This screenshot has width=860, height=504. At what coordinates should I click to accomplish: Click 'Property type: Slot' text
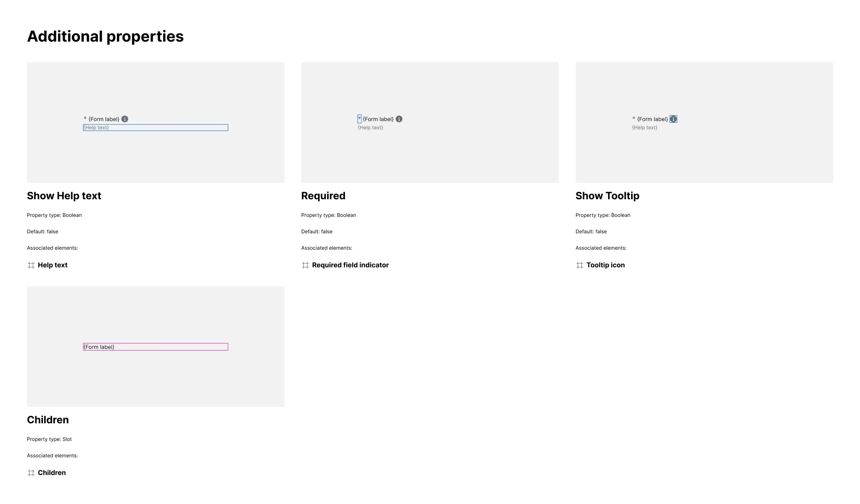click(x=49, y=439)
